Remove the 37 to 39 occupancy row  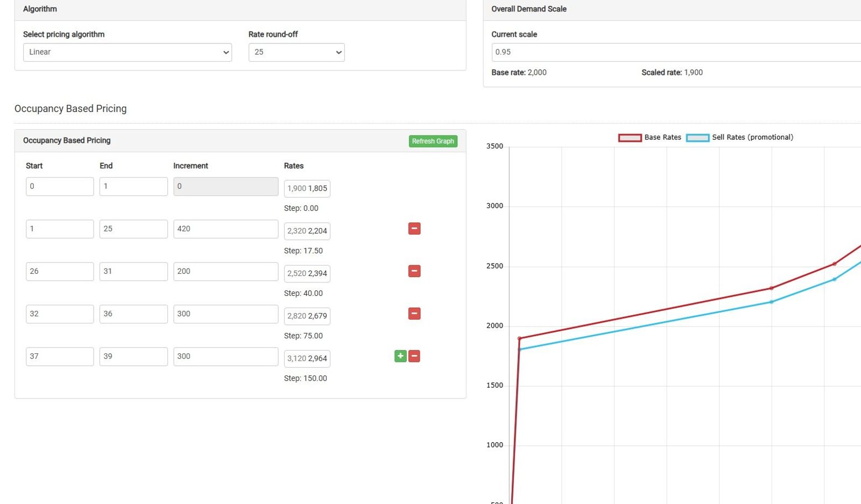click(414, 356)
